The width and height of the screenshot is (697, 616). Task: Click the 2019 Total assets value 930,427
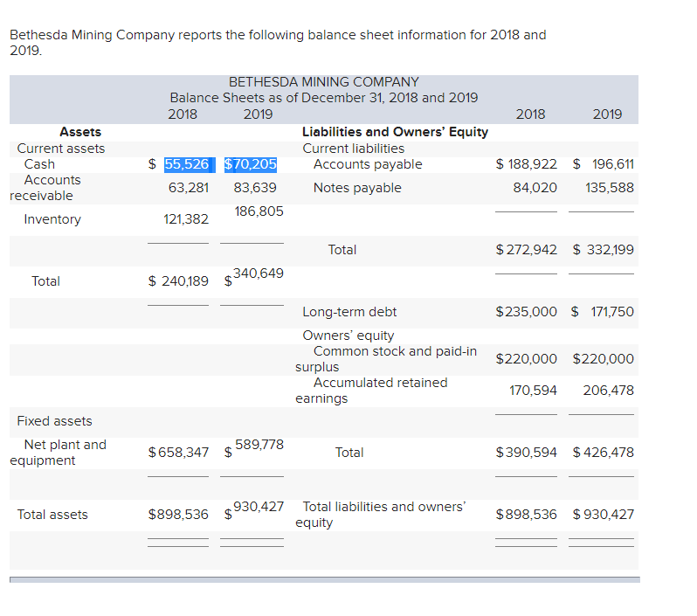coord(258,507)
